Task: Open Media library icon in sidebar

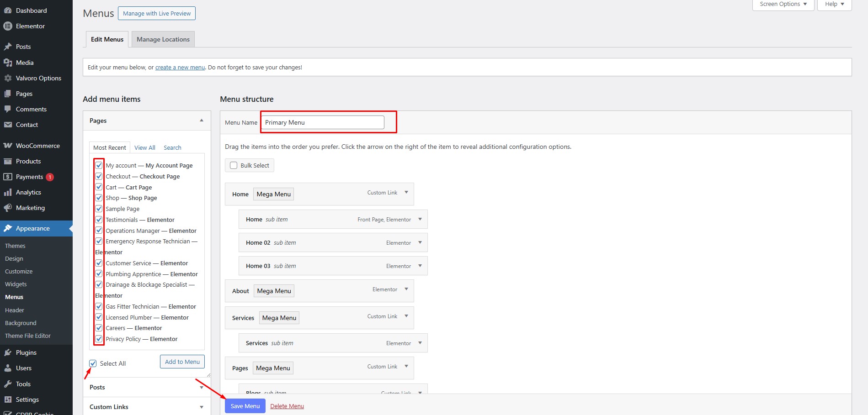Action: (x=8, y=63)
